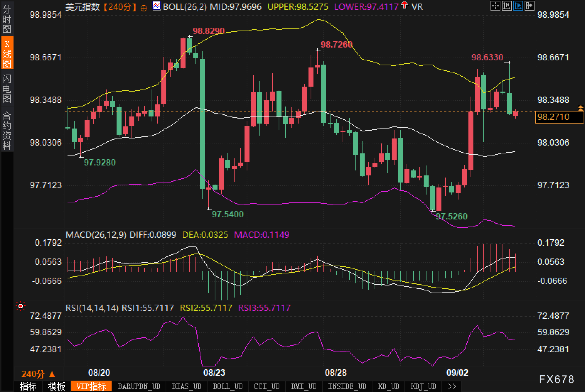This screenshot has width=585, height=392.
Task: Select the VIP指标 tab
Action: pyautogui.click(x=91, y=386)
